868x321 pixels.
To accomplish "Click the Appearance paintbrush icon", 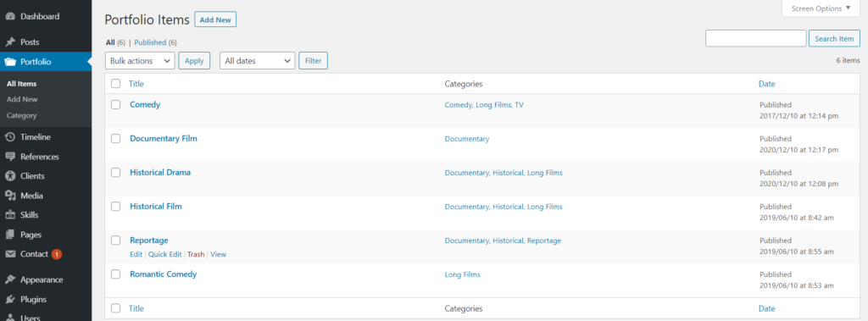I will [10, 280].
